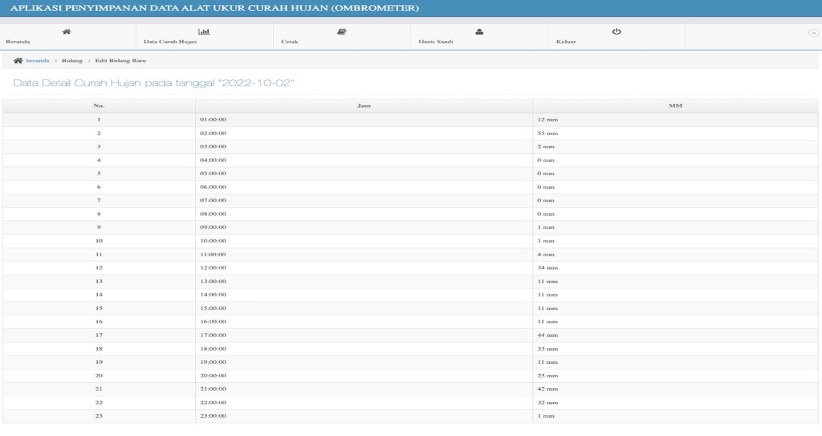Select the MM value in the 23:00:00 row
This screenshot has height=436, width=822.
tap(546, 416)
